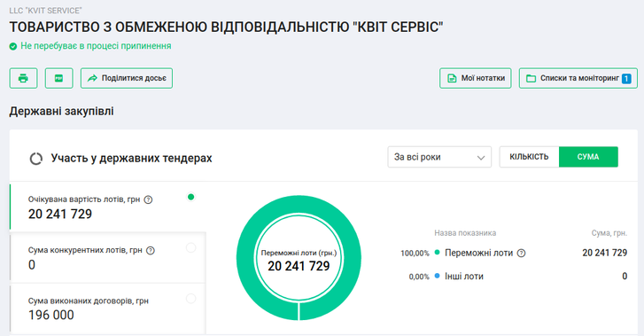
Task: Click the green Переможні лоти legend dot
Action: (437, 253)
